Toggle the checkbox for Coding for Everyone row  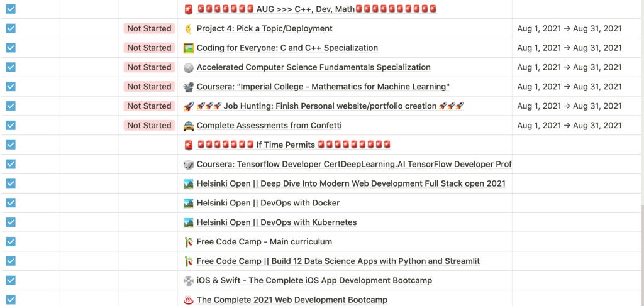[11, 48]
